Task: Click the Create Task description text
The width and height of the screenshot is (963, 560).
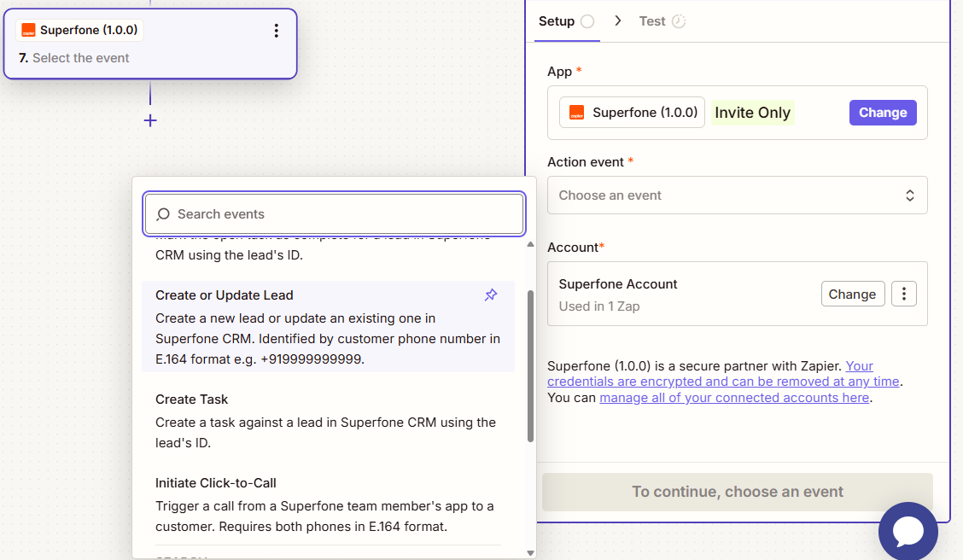Action: [x=325, y=432]
